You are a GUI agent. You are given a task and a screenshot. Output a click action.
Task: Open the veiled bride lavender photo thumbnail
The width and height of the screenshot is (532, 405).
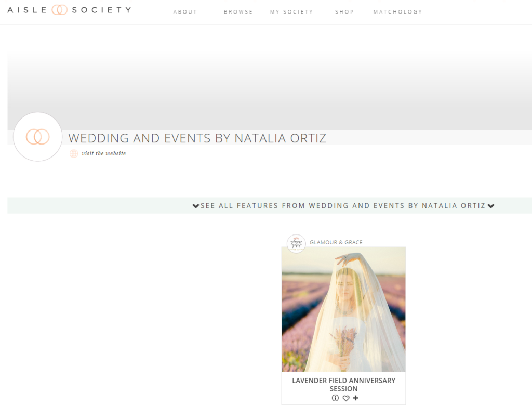(x=343, y=309)
